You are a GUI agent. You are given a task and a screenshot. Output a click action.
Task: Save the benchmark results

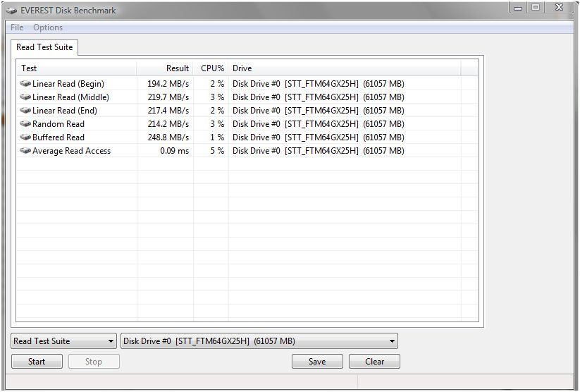[x=317, y=362]
